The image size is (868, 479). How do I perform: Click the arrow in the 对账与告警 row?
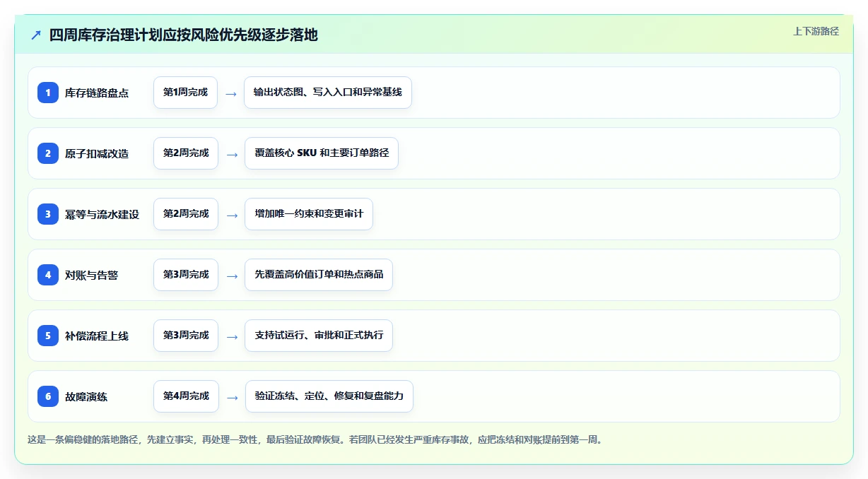click(232, 276)
